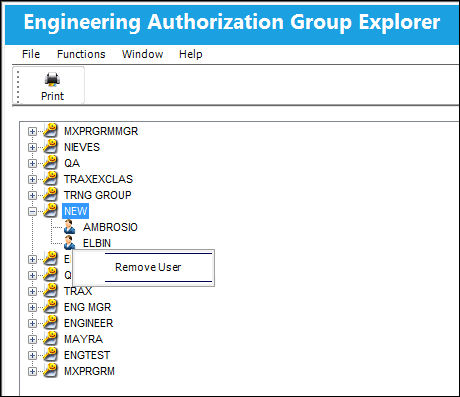Choose Remove User from context menu
460x397 pixels.
[x=148, y=267]
